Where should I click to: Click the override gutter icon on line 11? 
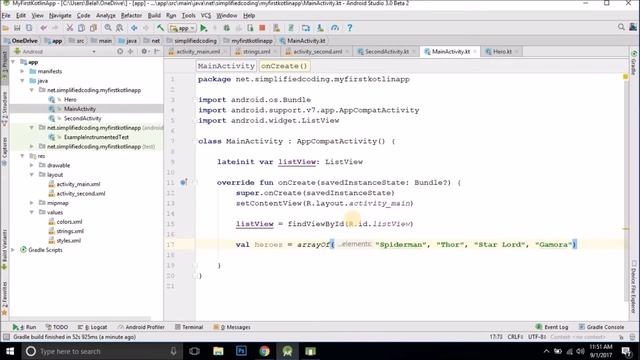click(x=183, y=182)
